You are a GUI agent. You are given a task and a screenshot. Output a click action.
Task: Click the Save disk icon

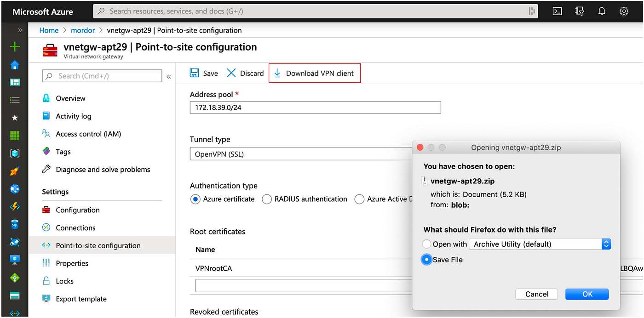[195, 73]
